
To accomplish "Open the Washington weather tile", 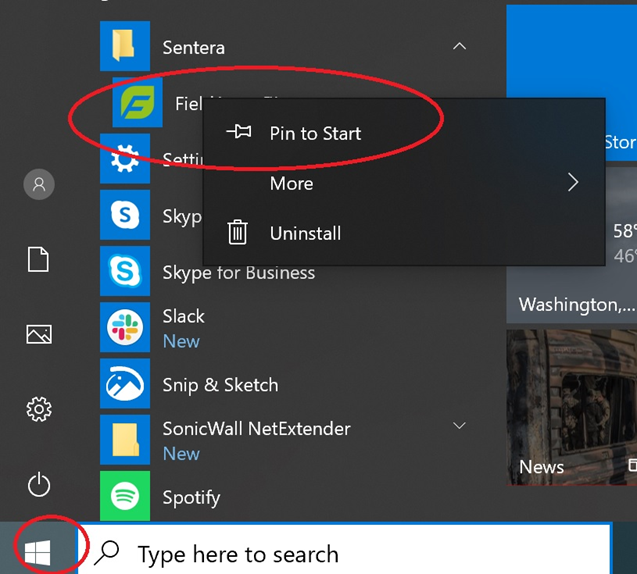I will pos(571,263).
